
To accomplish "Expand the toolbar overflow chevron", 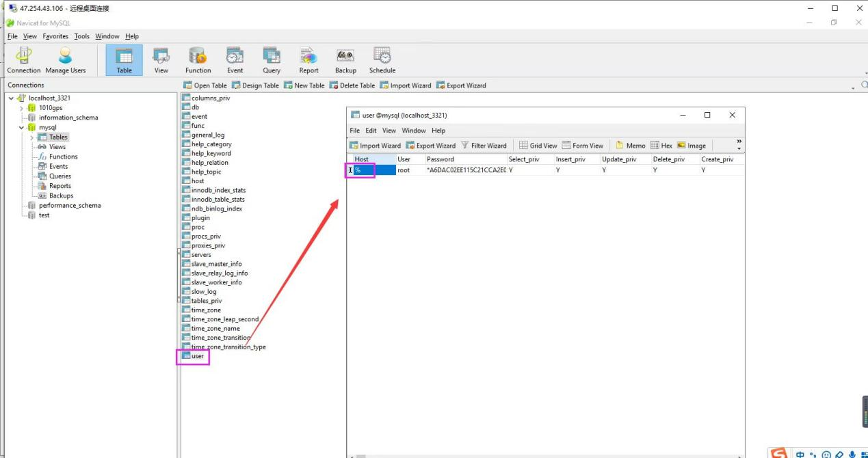I will coord(739,145).
